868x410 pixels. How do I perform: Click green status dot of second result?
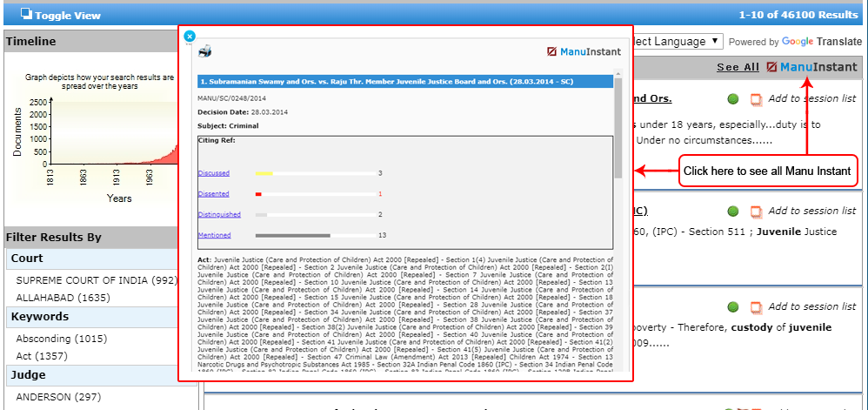tap(733, 211)
